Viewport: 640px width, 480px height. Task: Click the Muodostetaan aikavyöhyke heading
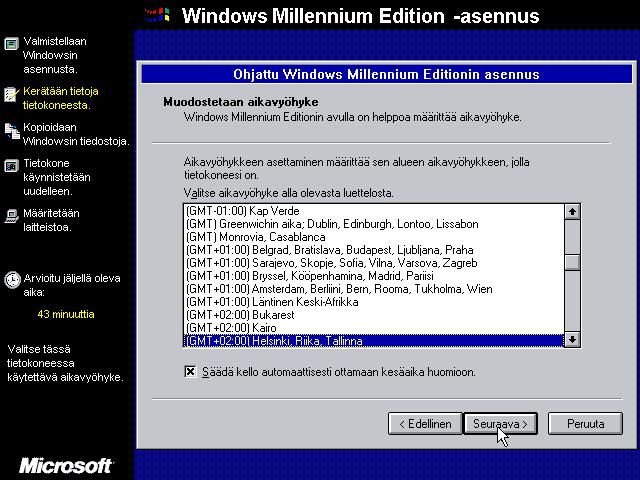(x=241, y=102)
